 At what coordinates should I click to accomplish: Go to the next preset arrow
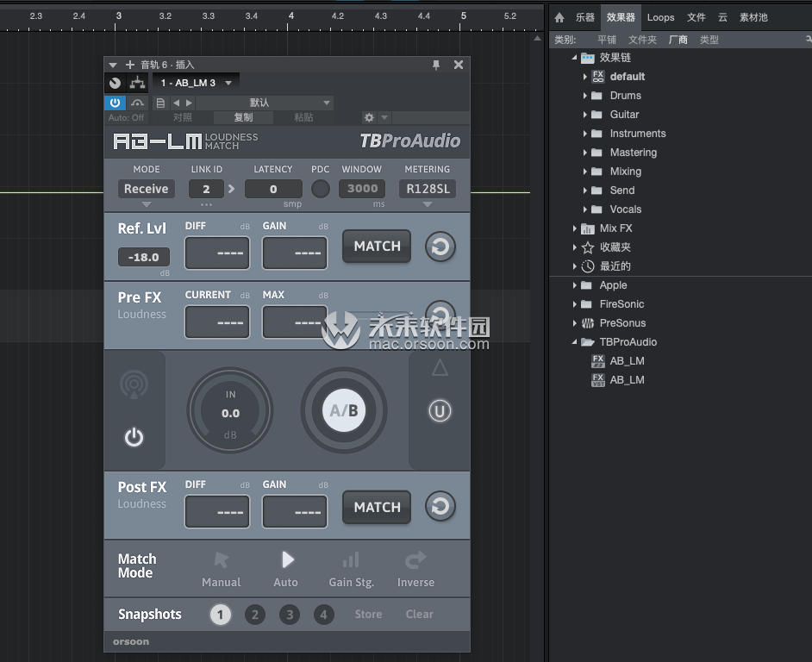click(x=189, y=103)
